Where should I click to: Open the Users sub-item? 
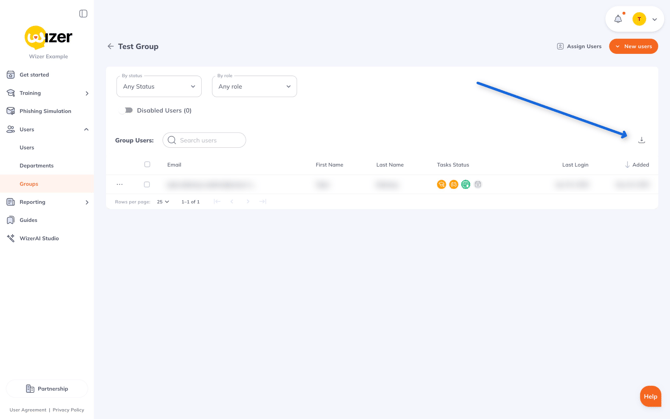pyautogui.click(x=26, y=148)
